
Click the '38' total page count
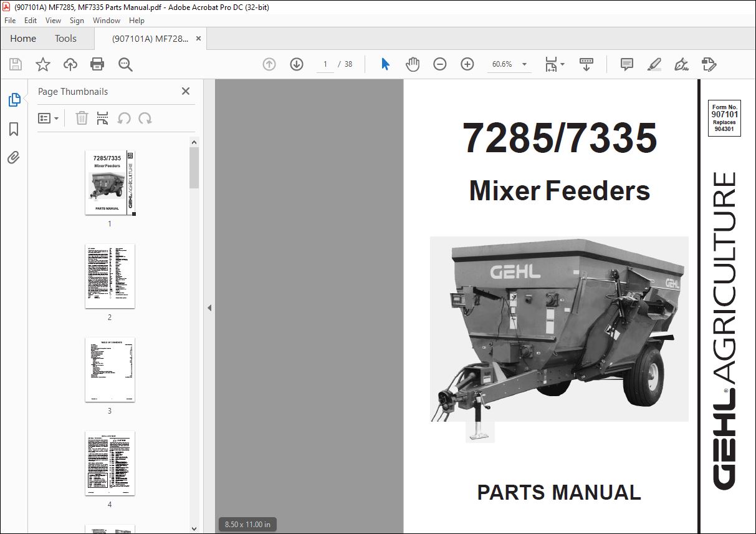coord(348,64)
